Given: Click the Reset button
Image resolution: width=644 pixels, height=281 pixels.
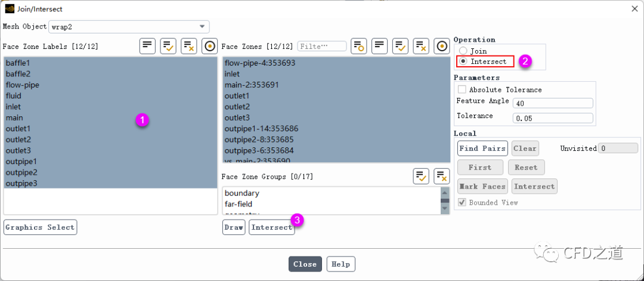Looking at the screenshot, I should [x=526, y=167].
